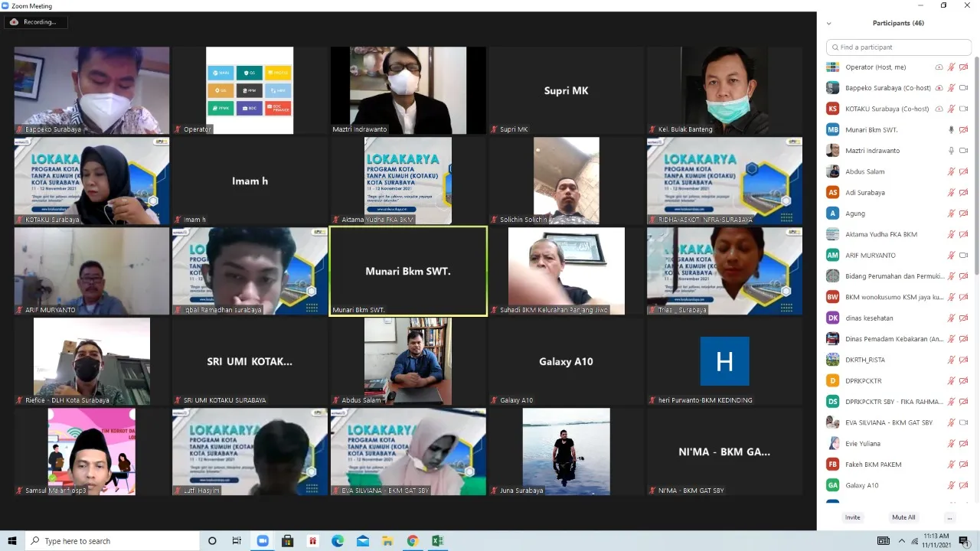Toggle video for ARIF MURYANTO in the list

963,256
